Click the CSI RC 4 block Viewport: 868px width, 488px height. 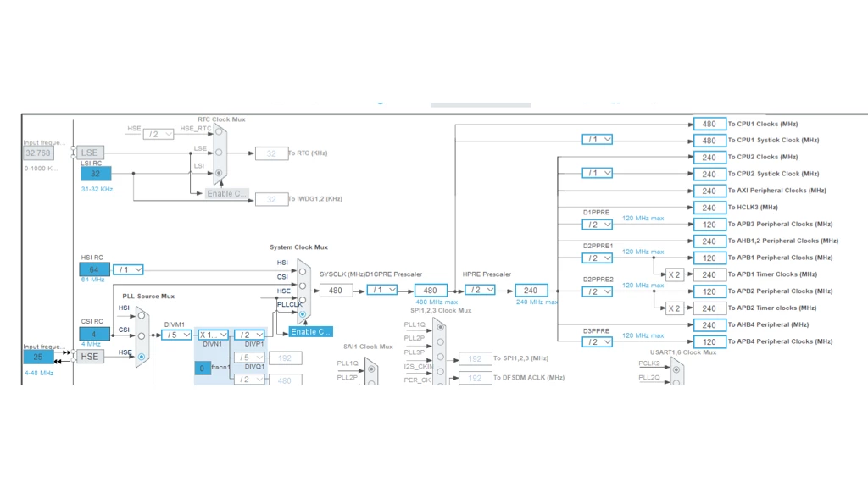pyautogui.click(x=94, y=334)
